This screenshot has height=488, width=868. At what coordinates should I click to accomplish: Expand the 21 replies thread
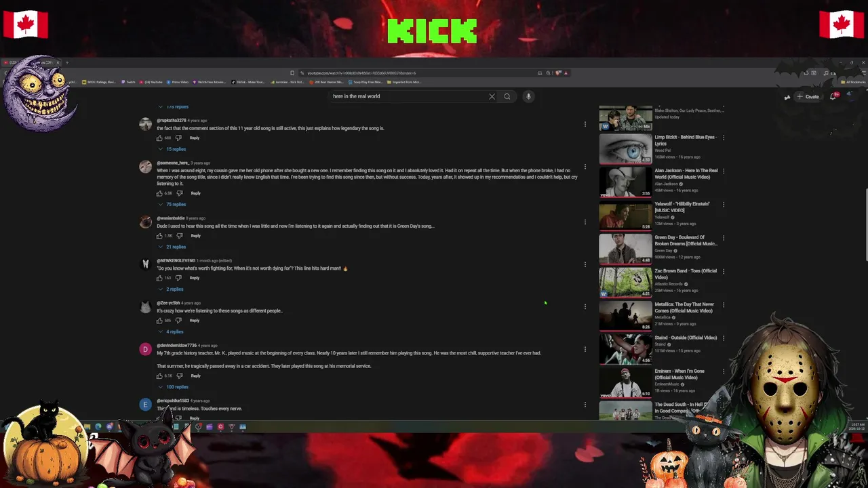(x=172, y=247)
